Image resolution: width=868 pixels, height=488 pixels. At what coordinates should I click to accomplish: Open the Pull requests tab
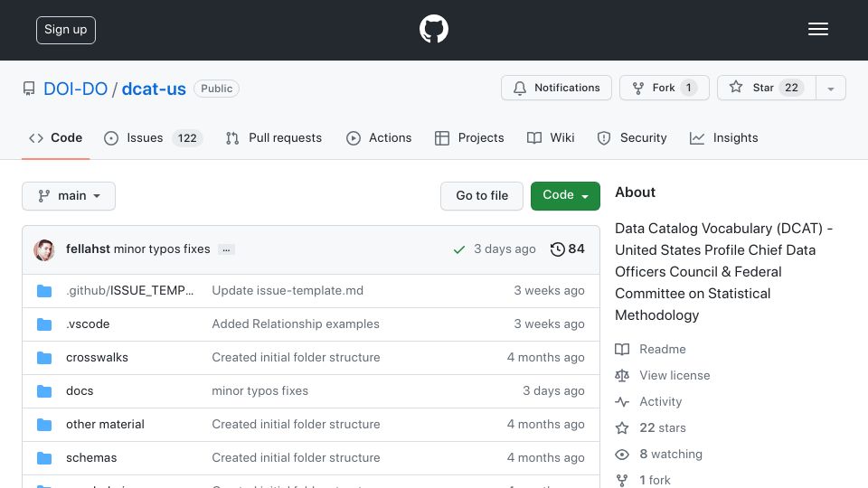coord(274,137)
